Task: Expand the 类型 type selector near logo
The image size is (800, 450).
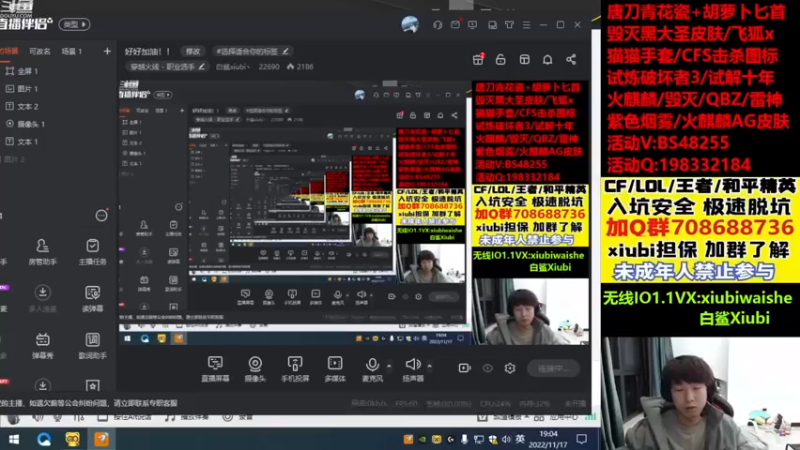Action: (74, 24)
